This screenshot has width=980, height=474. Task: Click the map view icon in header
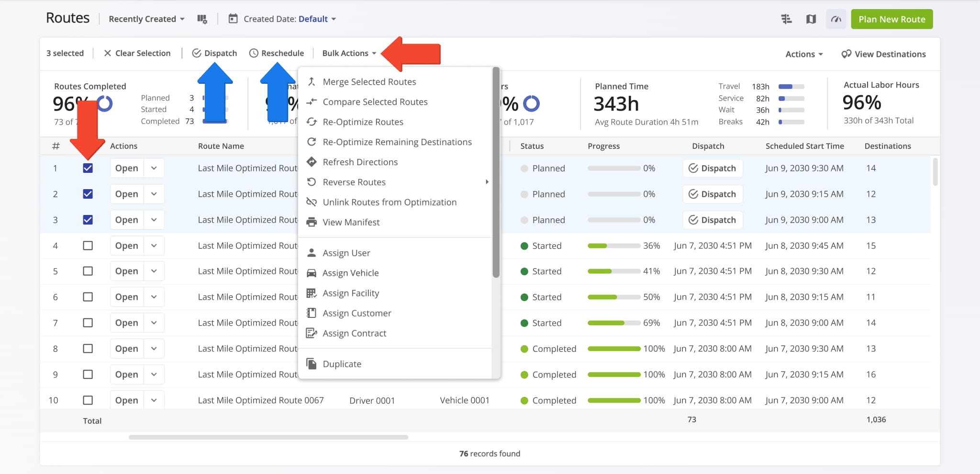(811, 19)
